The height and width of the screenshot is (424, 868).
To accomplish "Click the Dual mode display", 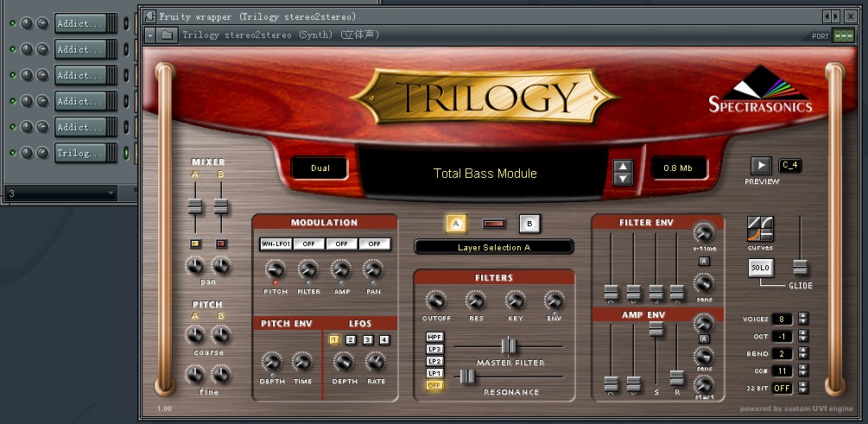I will 320,168.
